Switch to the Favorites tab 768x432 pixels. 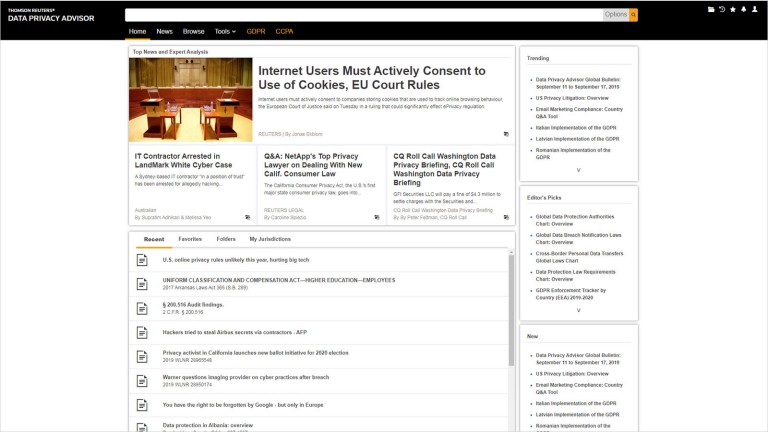(190, 239)
